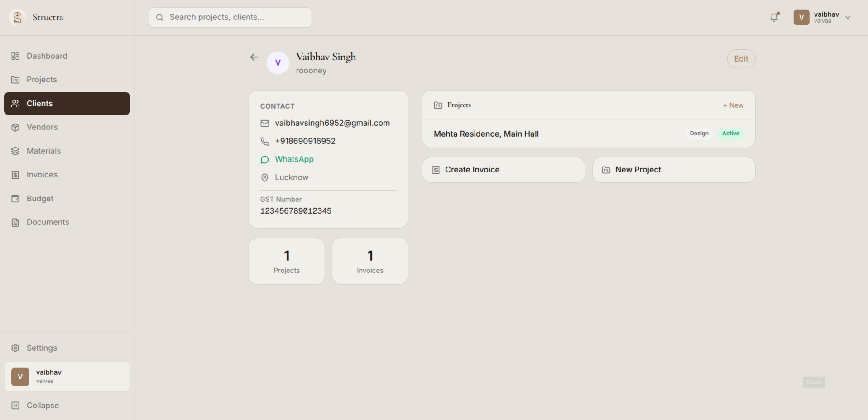The image size is (868, 420).
Task: Click the faint Save button
Action: (x=814, y=382)
